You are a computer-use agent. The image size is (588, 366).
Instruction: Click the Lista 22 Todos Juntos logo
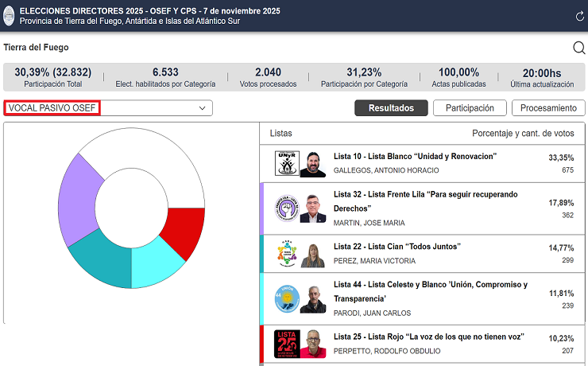click(x=286, y=255)
